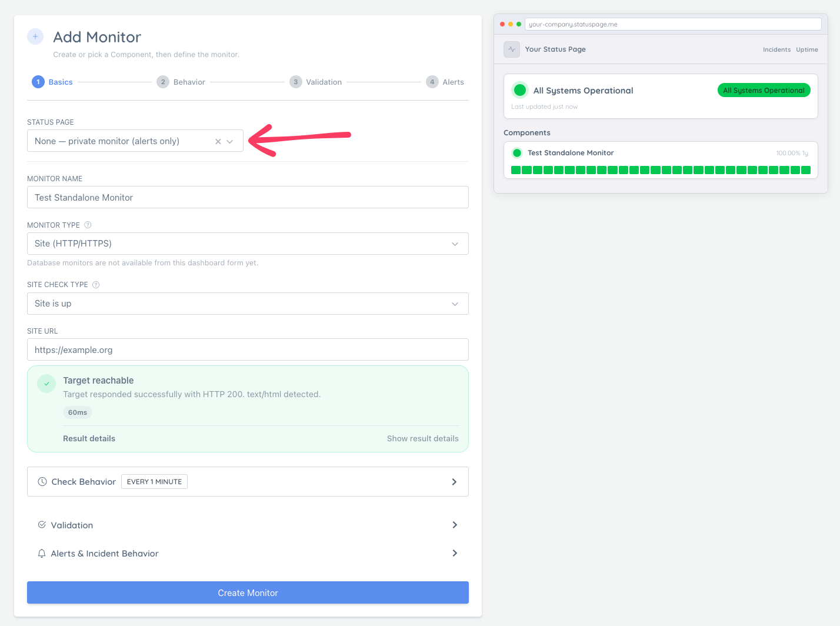Click the plus icon beside Add Monitor
This screenshot has width=840, height=626.
coord(35,36)
